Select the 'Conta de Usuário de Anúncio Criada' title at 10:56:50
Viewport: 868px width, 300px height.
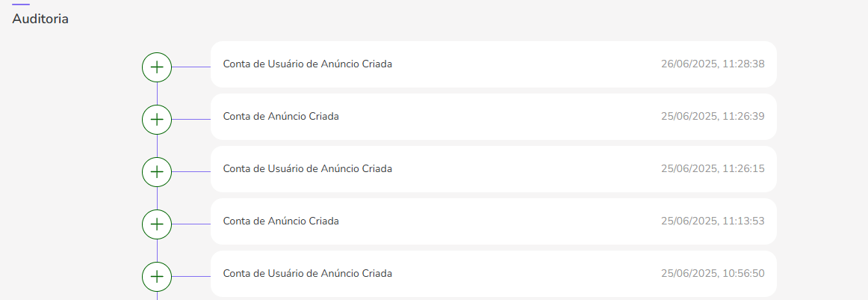307,274
